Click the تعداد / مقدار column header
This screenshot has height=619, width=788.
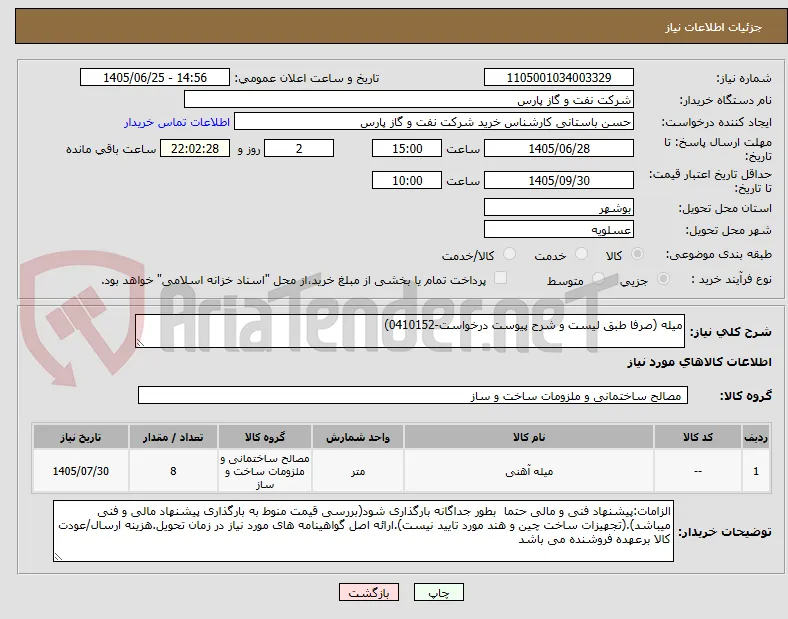click(x=173, y=437)
